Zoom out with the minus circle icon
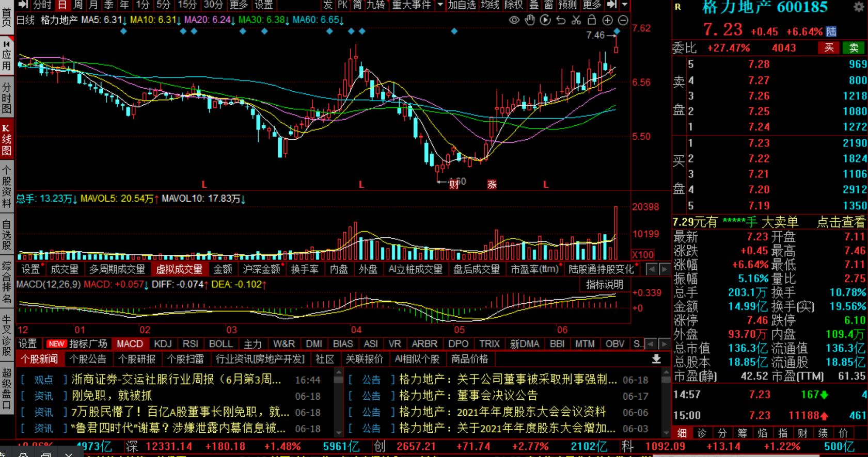868x457 pixels. [x=623, y=20]
